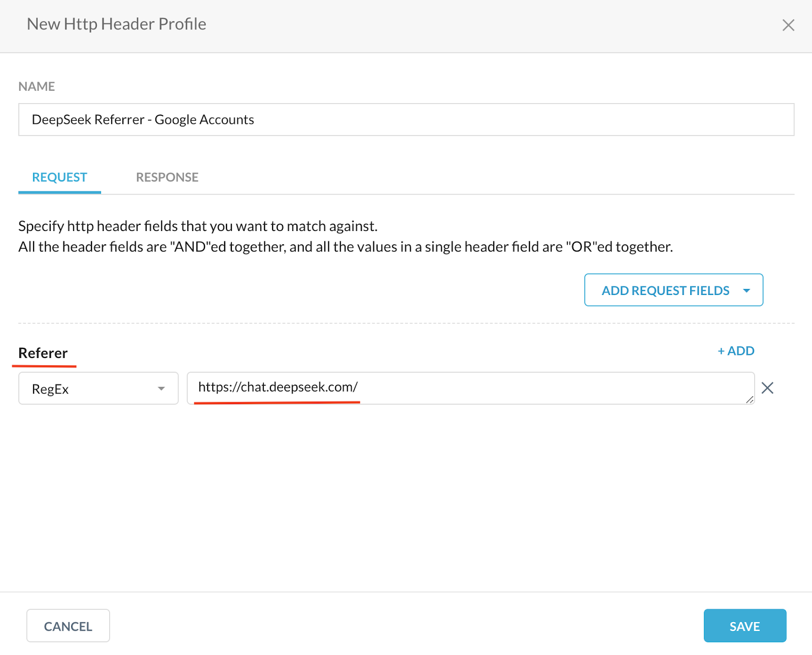Screen dimensions: 812x655
Task: Click the Referer header field label
Action: pyautogui.click(x=43, y=353)
